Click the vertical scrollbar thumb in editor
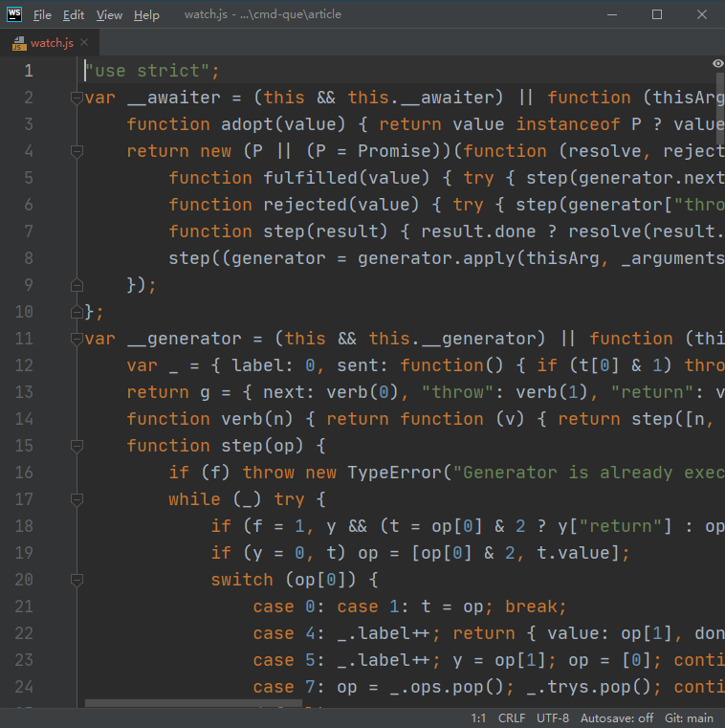 (720, 109)
